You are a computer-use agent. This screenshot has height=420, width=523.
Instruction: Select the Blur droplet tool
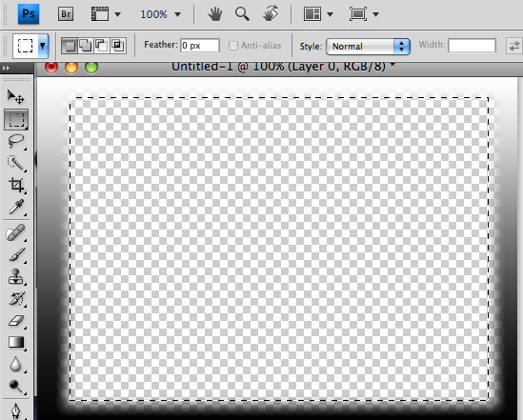[x=15, y=365]
